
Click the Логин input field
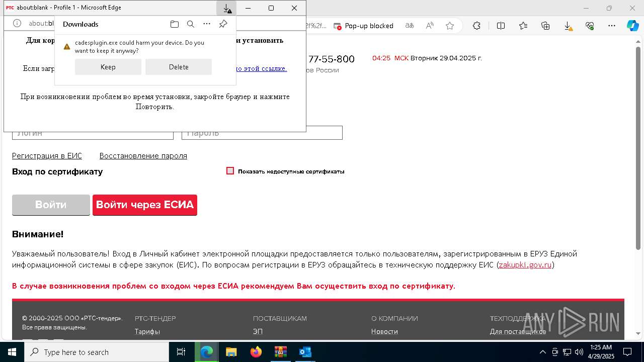[93, 133]
